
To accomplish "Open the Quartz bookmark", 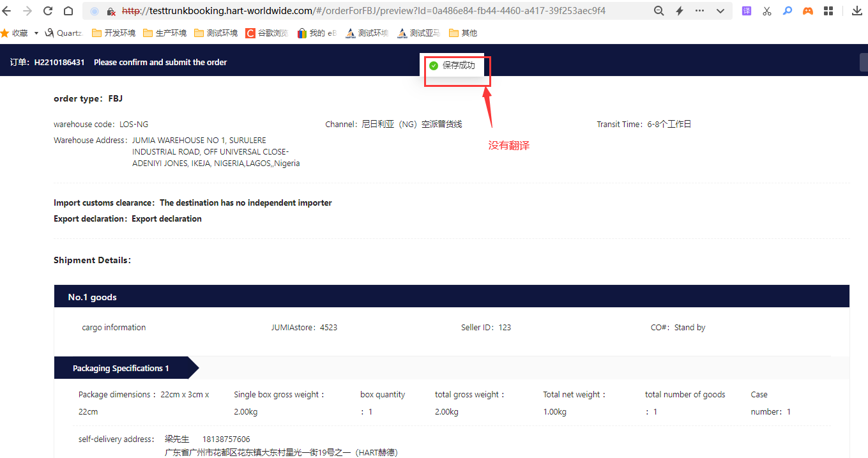I will [64, 33].
